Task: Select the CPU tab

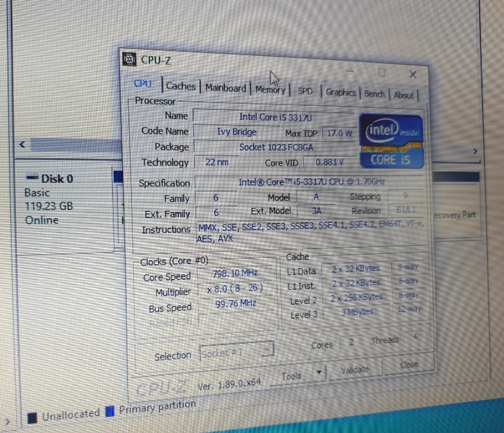Action: click(x=143, y=84)
